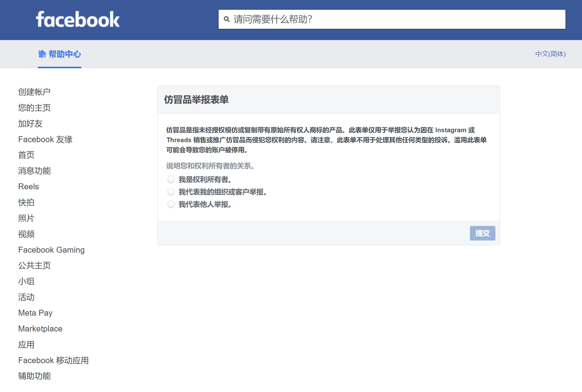582x392 pixels.
Task: Click the home icon beside 帮助中心
Action: click(x=43, y=54)
